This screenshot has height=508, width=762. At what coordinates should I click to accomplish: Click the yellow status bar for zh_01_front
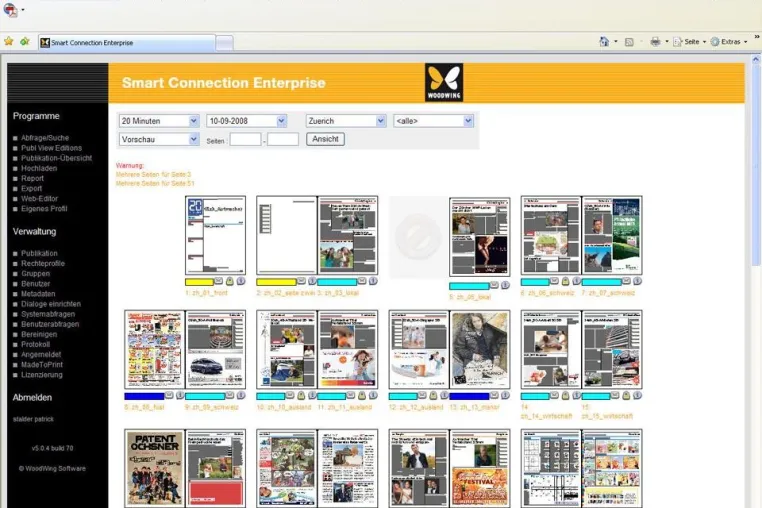199,281
